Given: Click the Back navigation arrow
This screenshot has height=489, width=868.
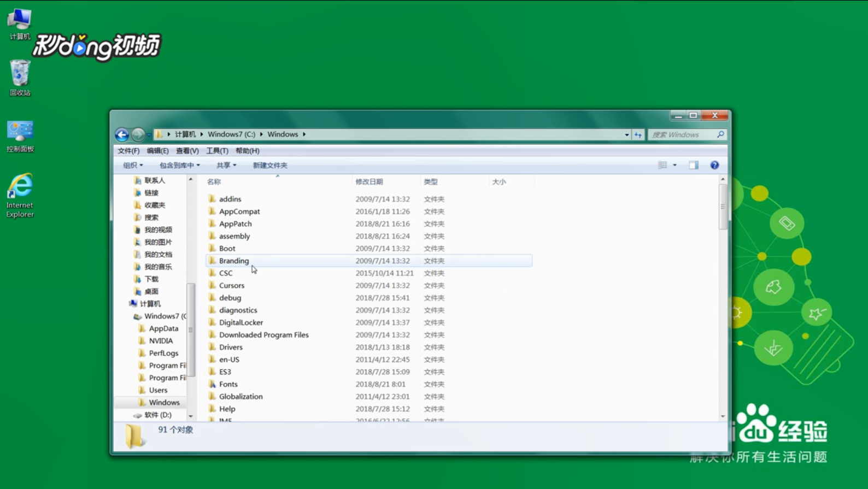Looking at the screenshot, I should (122, 134).
